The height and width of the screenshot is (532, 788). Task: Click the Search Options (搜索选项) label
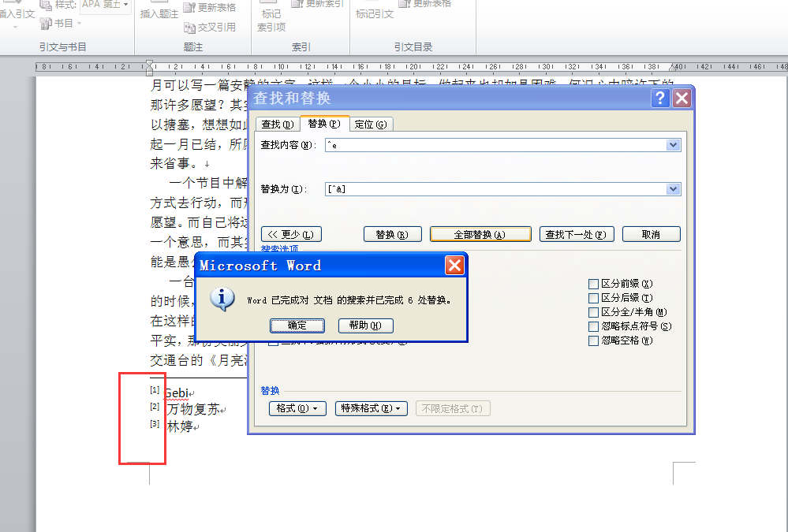[279, 249]
